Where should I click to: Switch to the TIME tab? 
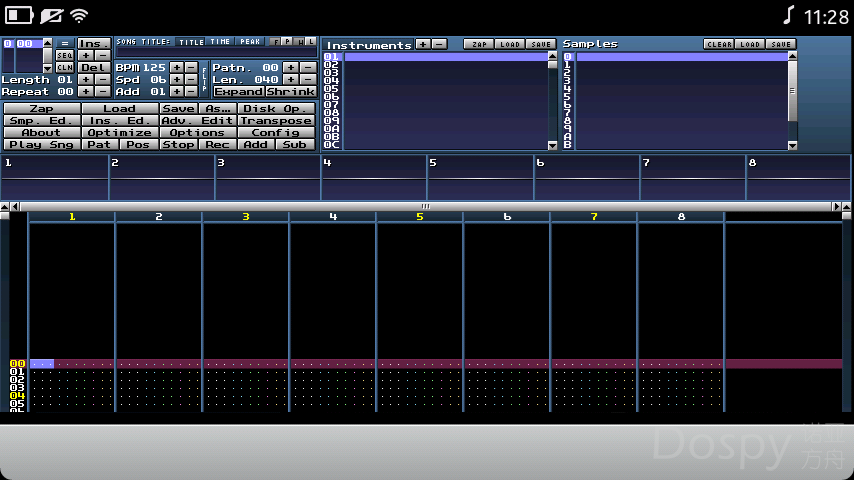coord(220,41)
